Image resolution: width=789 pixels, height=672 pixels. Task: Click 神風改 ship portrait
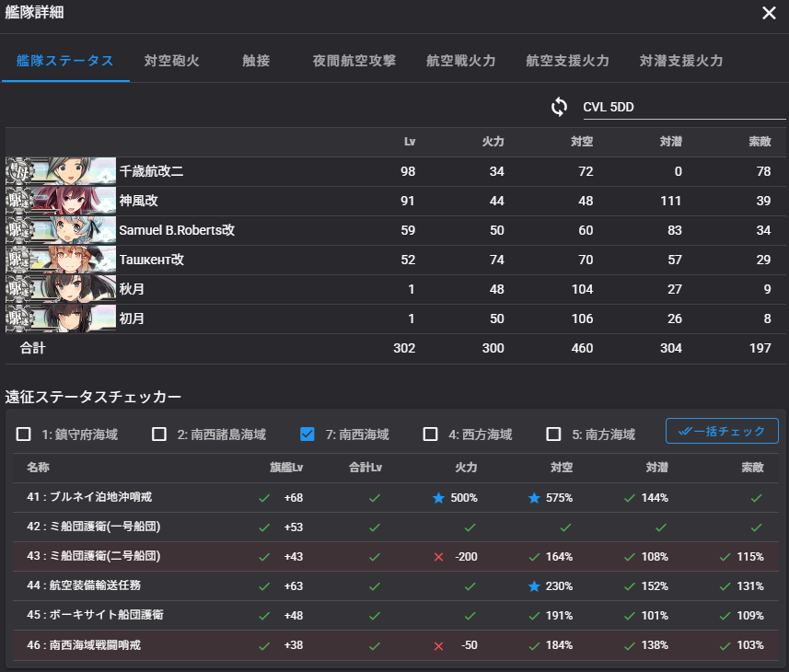click(x=61, y=201)
